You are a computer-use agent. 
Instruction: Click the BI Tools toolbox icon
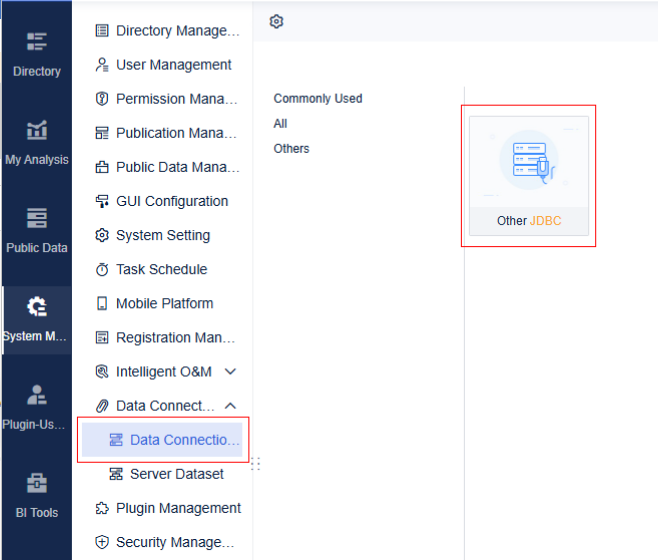coord(37,483)
